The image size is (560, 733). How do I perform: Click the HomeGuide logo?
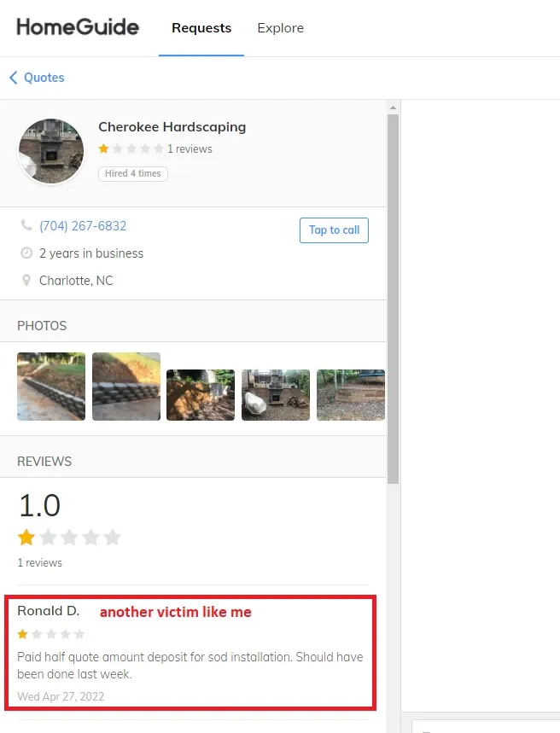[78, 27]
